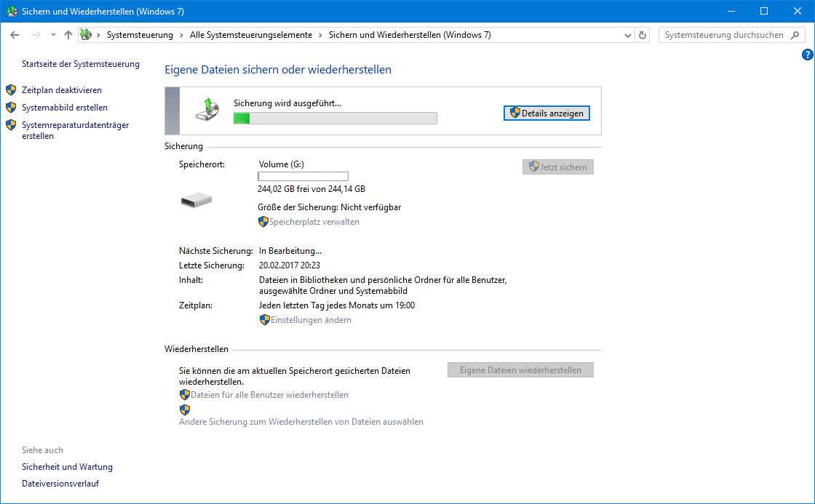The width and height of the screenshot is (815, 504).
Task: Click shield icon next to Speicherplatz verwalten
Action: 263,222
